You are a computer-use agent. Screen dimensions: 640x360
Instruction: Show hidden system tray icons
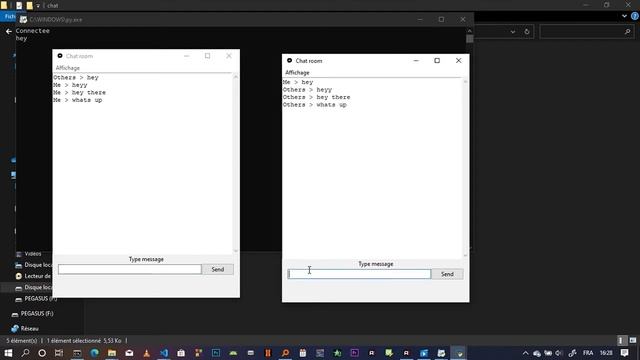[x=525, y=353]
